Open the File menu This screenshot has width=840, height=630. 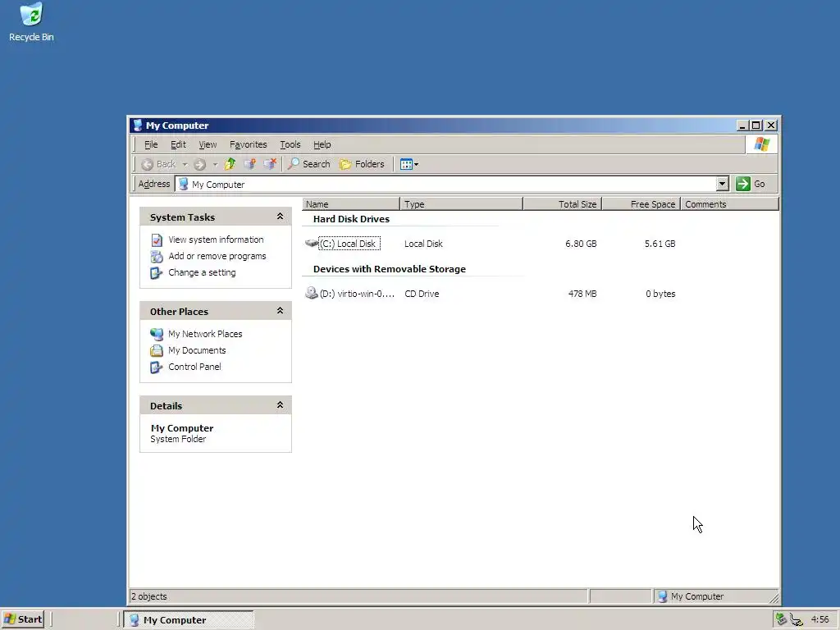click(x=151, y=144)
